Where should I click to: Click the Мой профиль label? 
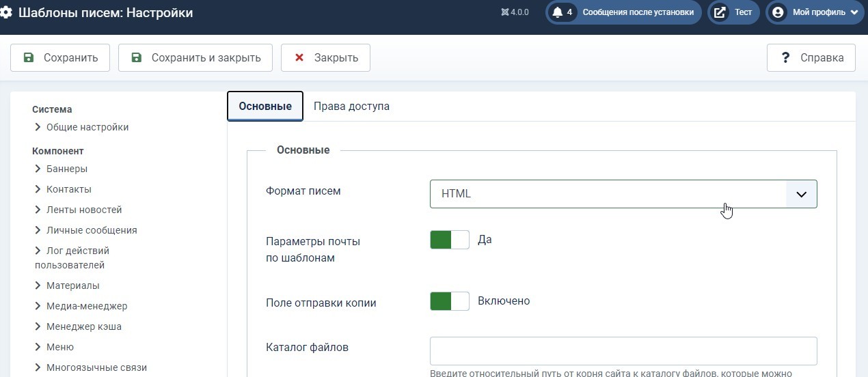(819, 12)
